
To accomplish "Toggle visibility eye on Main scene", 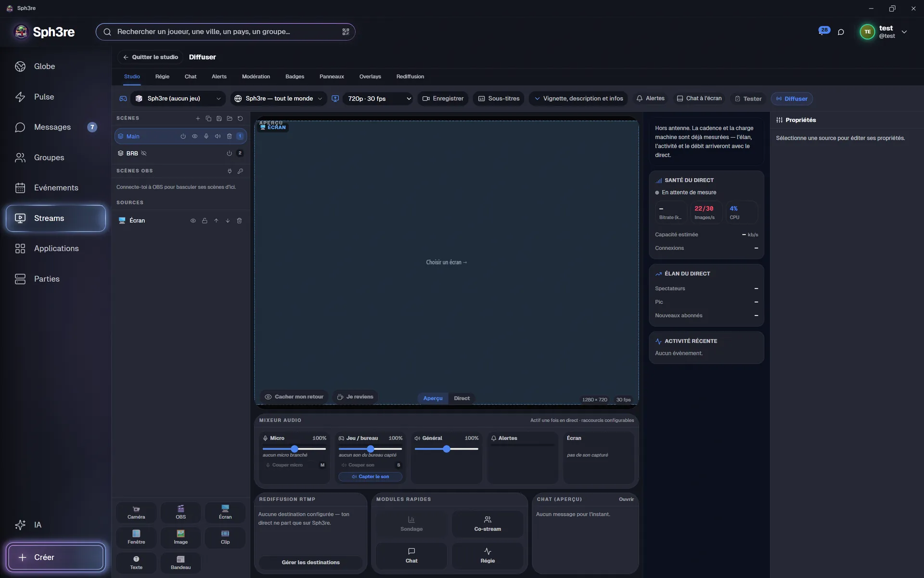I will pyautogui.click(x=195, y=136).
